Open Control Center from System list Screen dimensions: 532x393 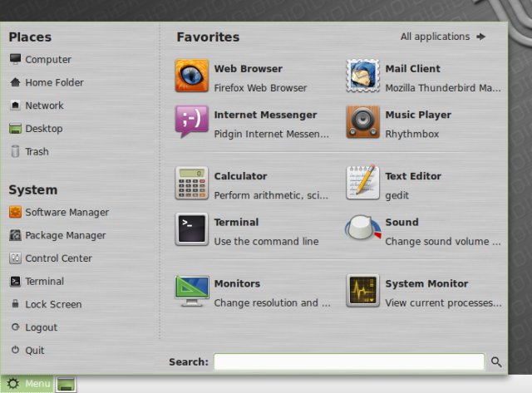58,258
